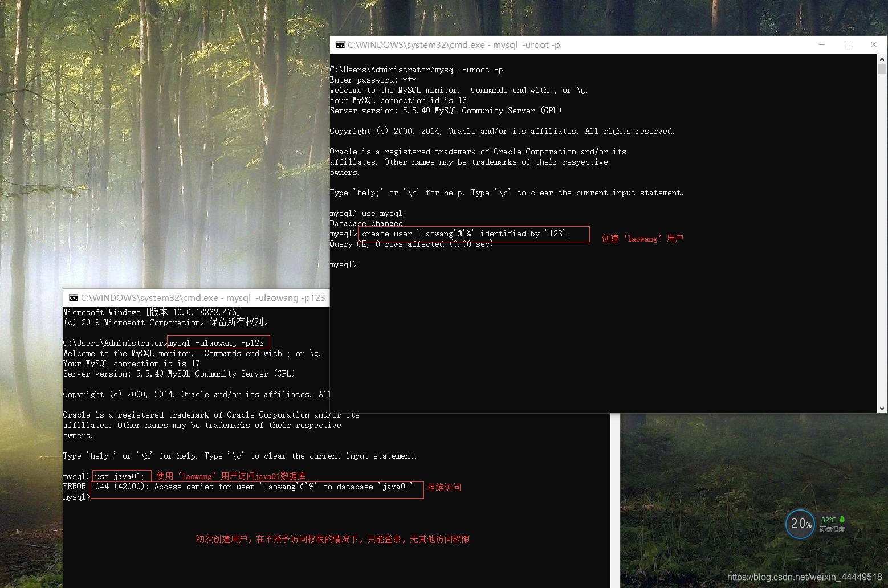Click 'mysql -ulaowang -p123' command in laowang window
Screen dimensions: 888x588
click(x=216, y=343)
